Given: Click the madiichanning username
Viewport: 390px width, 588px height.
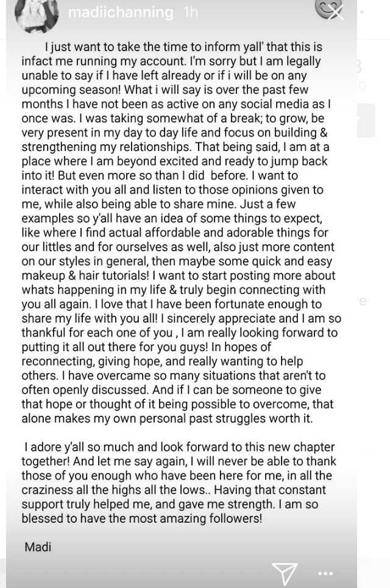Looking at the screenshot, I should point(121,12).
